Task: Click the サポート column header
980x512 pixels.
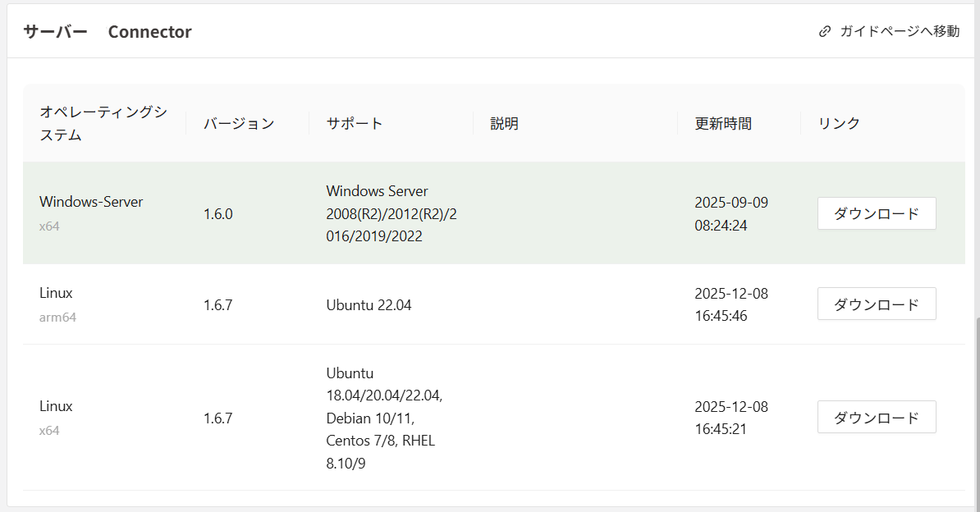Action: pyautogui.click(x=353, y=123)
